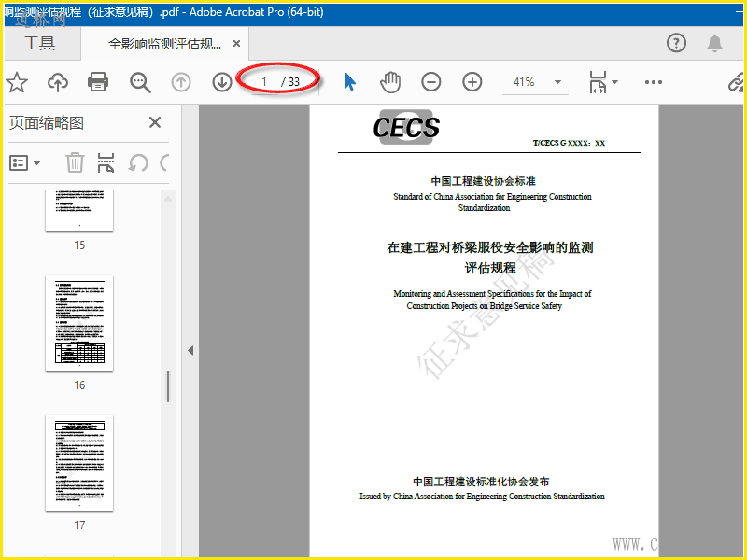Image resolution: width=747 pixels, height=560 pixels.
Task: Click thumbnail panel scroll up arrow
Action: [168, 199]
